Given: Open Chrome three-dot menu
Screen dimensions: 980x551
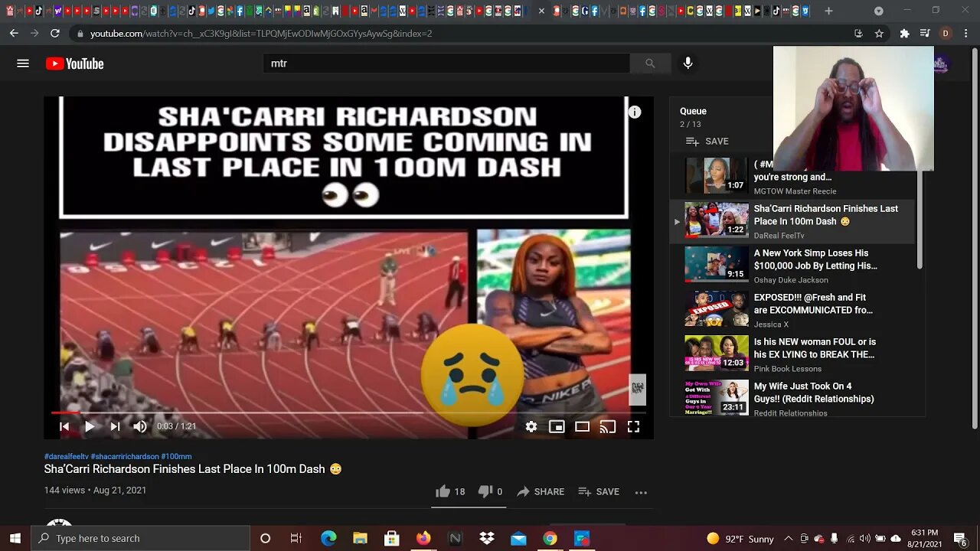Looking at the screenshot, I should point(966,34).
